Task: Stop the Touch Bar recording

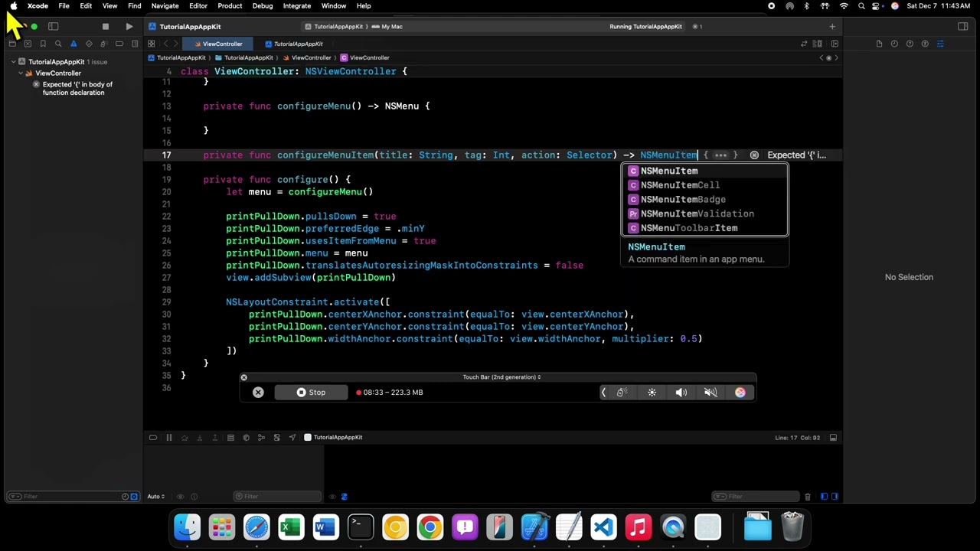Action: (x=312, y=393)
